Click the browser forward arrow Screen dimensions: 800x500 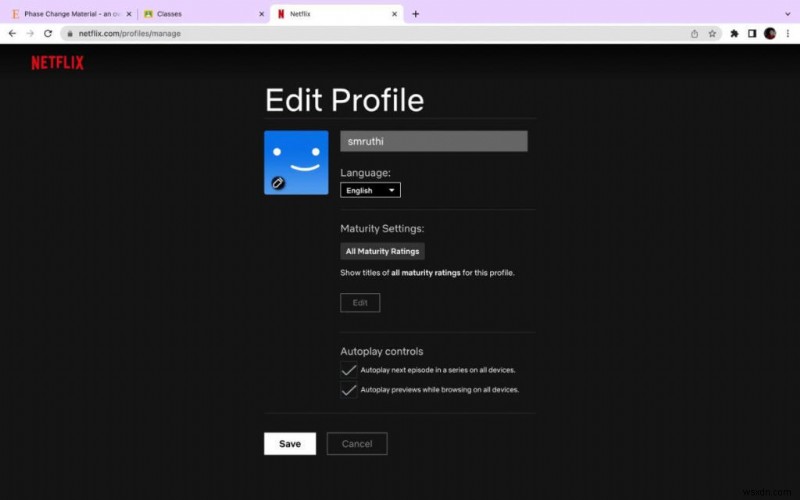point(30,34)
